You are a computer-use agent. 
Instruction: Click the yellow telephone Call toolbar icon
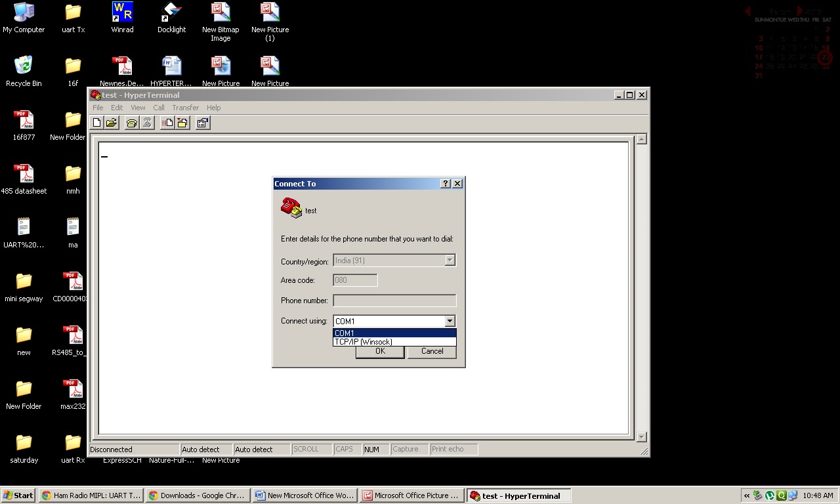click(132, 123)
